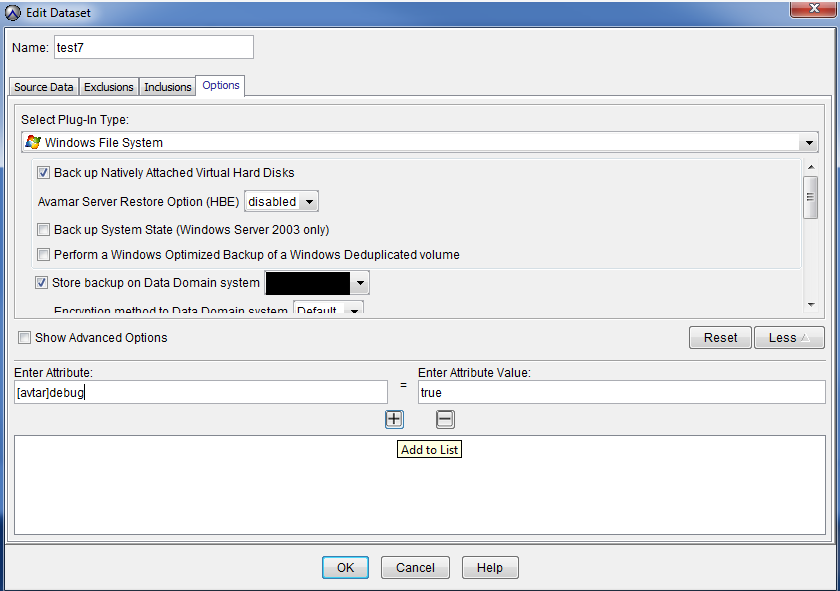Click the empty attribute list box
840x591 pixels.
pyautogui.click(x=419, y=485)
